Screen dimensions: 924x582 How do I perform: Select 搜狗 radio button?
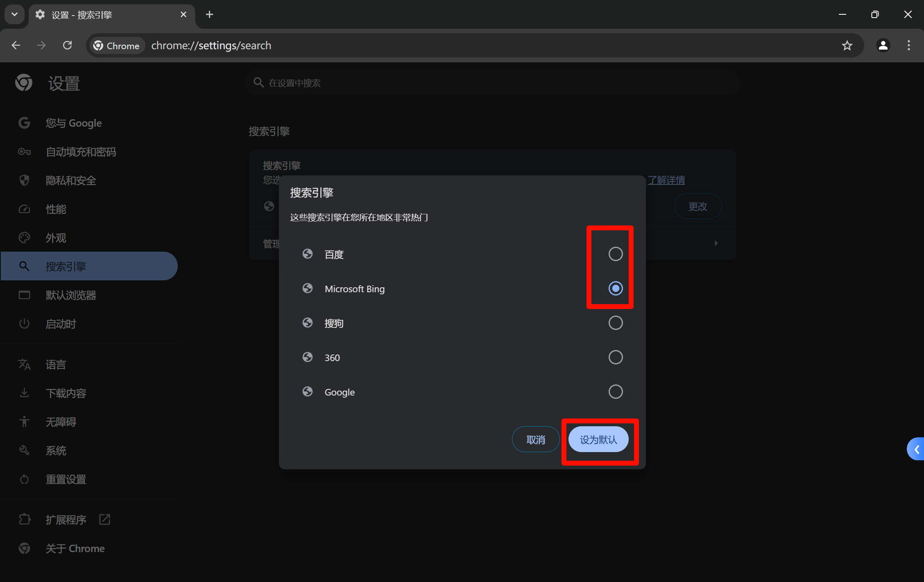pos(615,323)
